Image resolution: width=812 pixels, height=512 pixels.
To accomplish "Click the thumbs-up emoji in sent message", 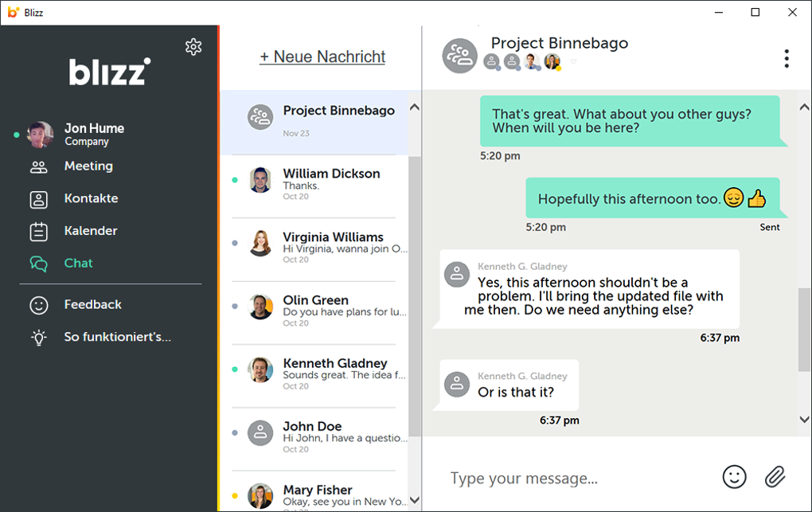I will click(756, 198).
